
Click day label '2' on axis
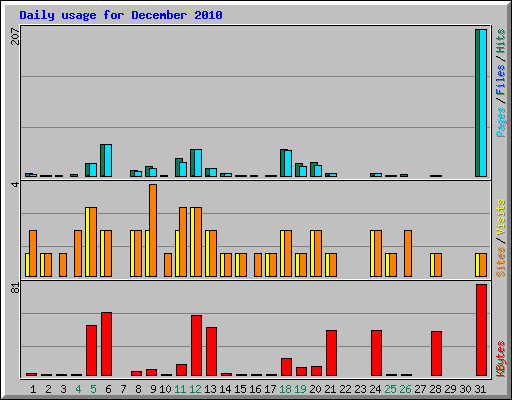[48, 389]
